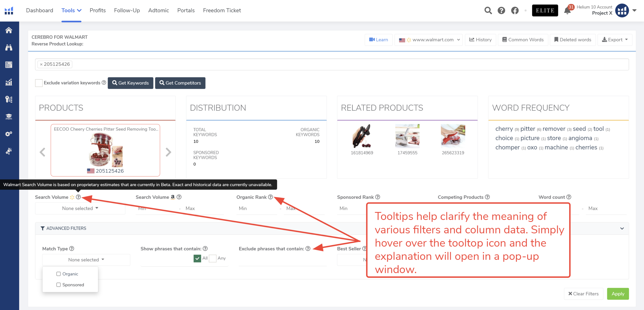Check the Sponsored match type option

pyautogui.click(x=59, y=285)
